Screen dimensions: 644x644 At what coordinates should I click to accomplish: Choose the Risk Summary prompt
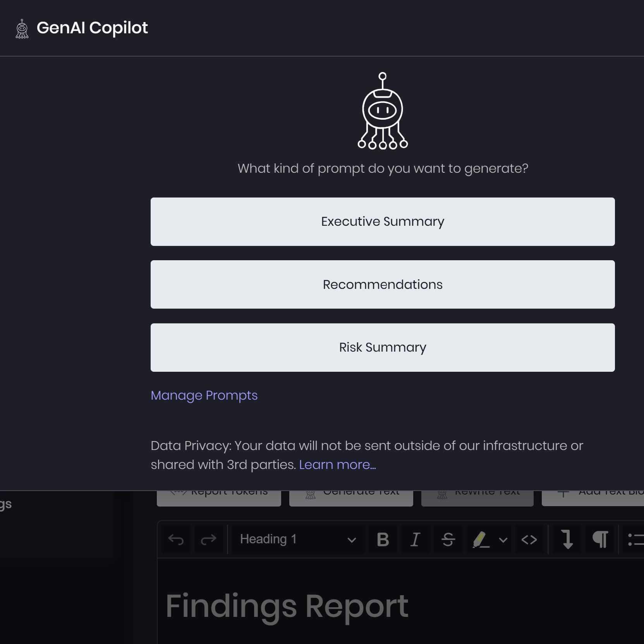(x=383, y=347)
